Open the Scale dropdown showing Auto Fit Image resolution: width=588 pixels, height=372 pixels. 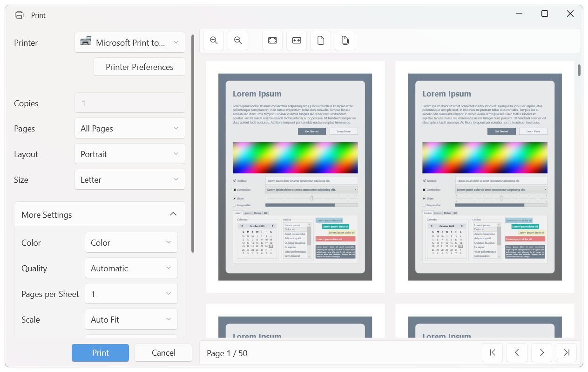point(131,319)
